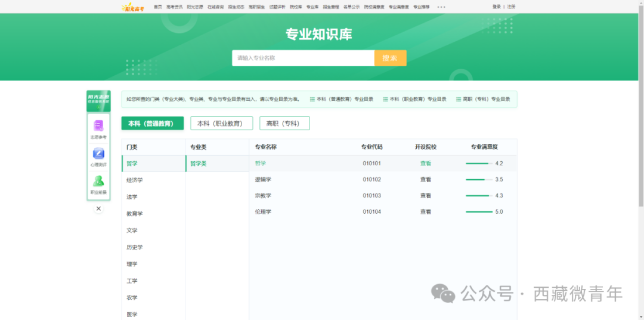Open the 哲学 major name link
This screenshot has height=320, width=644.
tap(261, 164)
